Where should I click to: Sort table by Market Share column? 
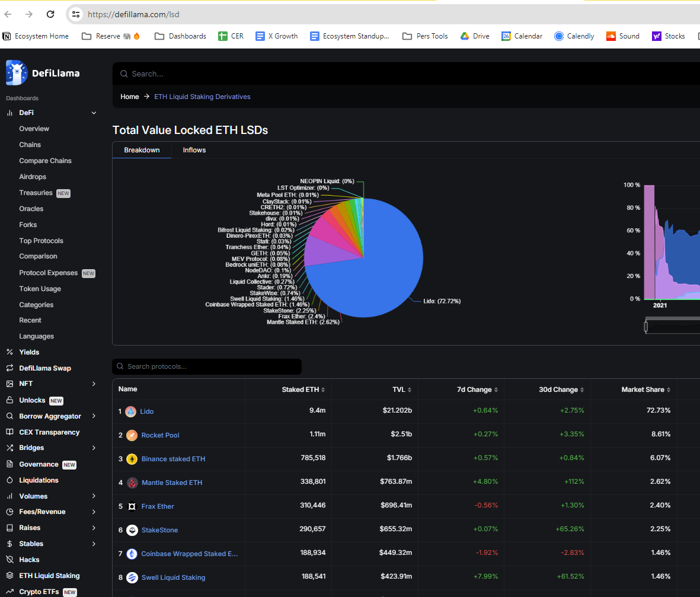coord(646,390)
